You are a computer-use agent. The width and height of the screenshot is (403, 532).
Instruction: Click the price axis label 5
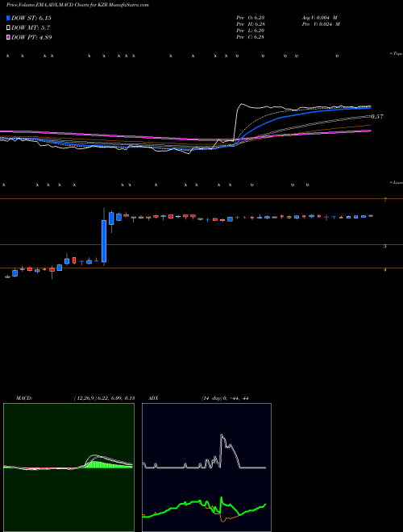click(385, 246)
